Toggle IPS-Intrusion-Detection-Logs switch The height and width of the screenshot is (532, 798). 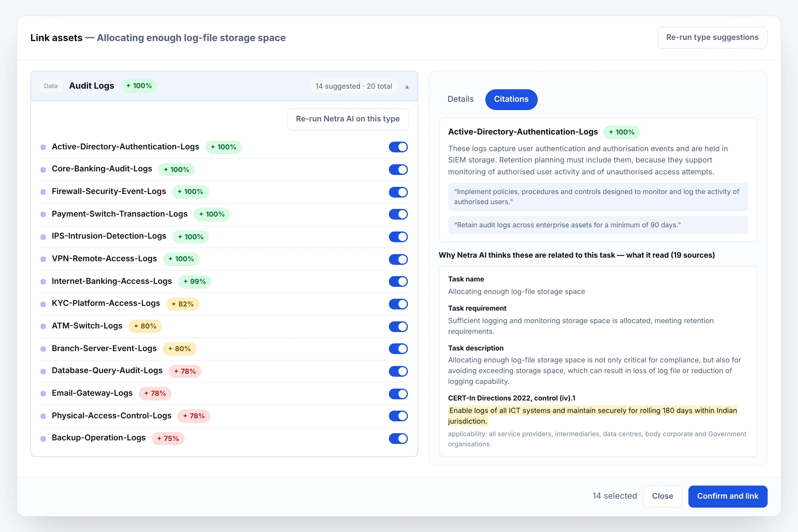click(x=398, y=237)
